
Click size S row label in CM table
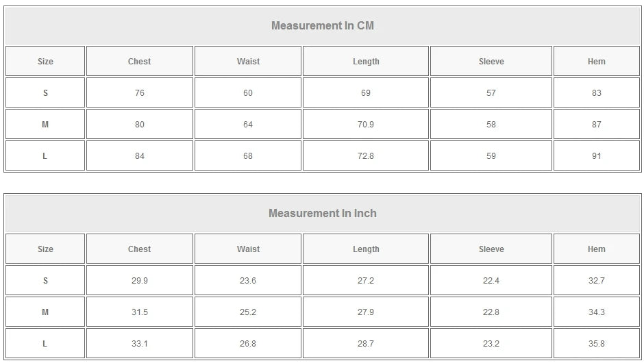point(45,93)
